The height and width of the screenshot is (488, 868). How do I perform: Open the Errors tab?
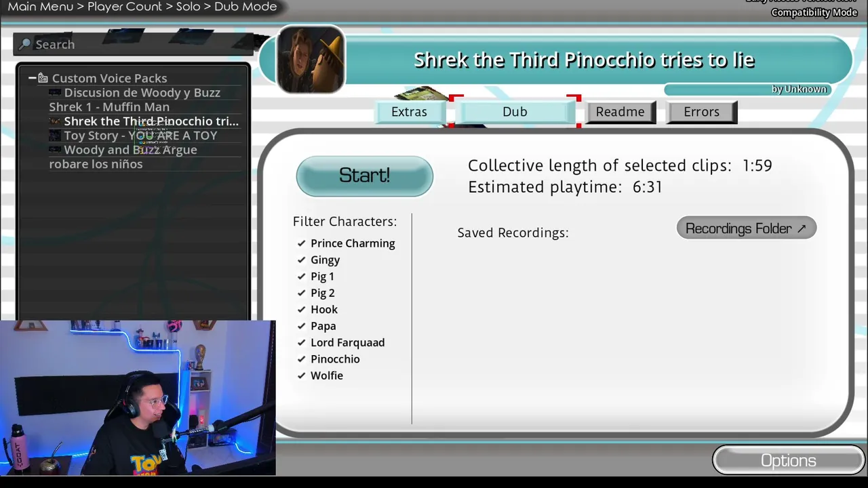(x=702, y=112)
